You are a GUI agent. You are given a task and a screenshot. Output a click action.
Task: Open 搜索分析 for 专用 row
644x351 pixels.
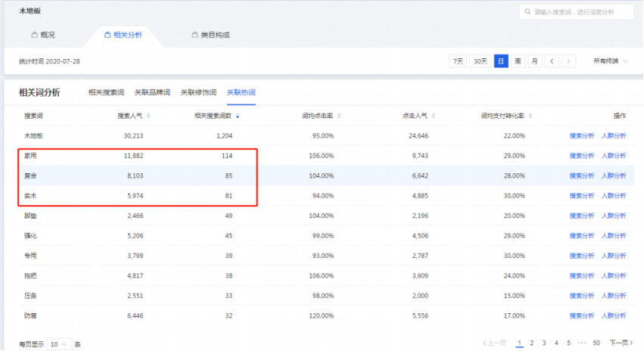pyautogui.click(x=582, y=256)
